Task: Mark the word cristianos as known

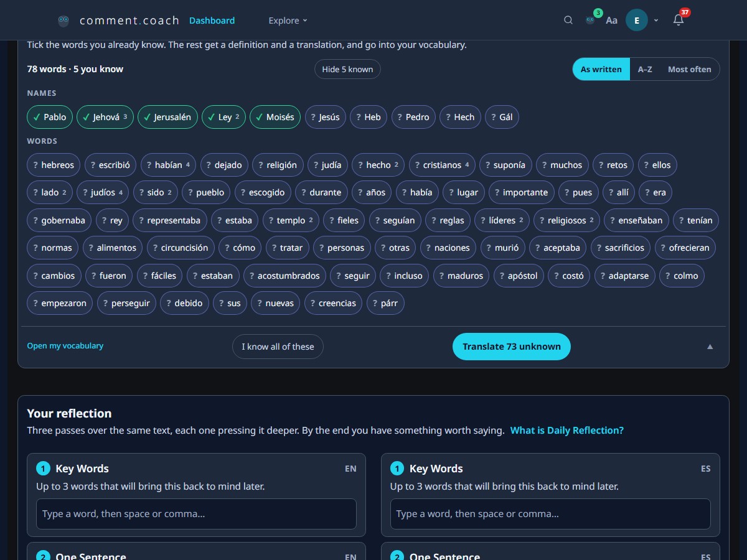Action: [442, 165]
